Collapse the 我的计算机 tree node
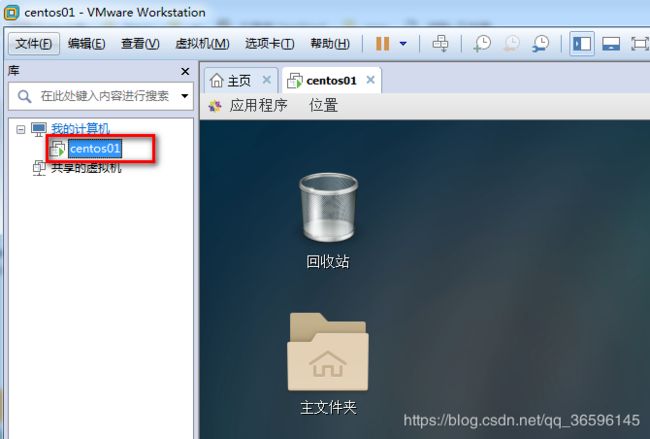 (x=20, y=130)
